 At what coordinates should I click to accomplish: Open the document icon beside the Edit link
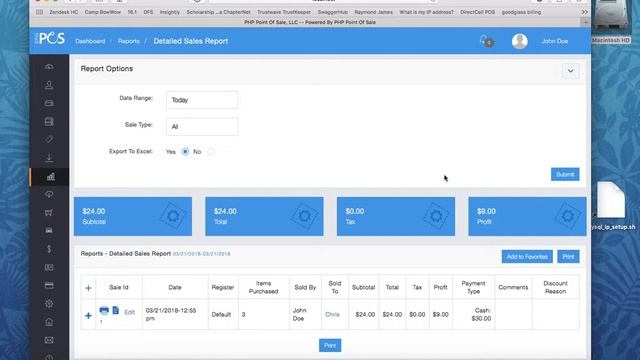pos(116,311)
